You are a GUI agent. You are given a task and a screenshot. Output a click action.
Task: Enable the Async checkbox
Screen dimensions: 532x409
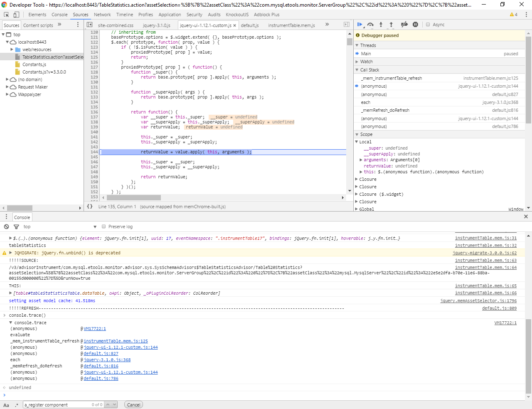click(428, 25)
